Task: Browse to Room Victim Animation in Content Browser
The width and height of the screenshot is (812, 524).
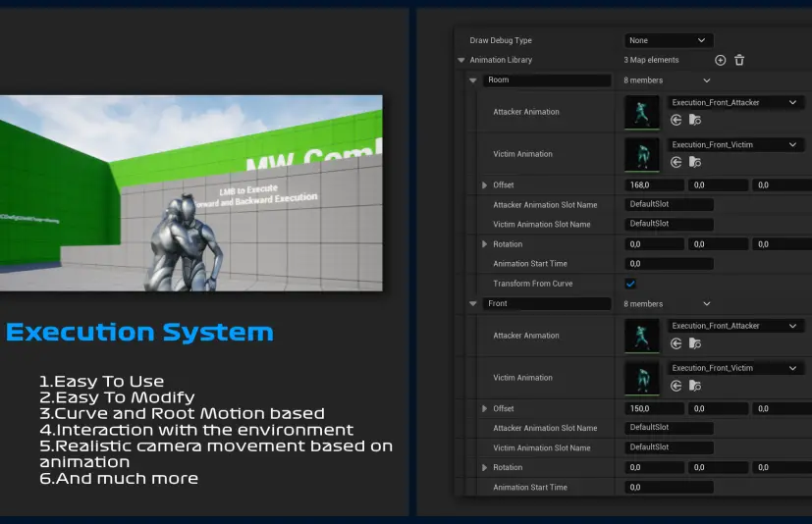Action: (x=695, y=162)
